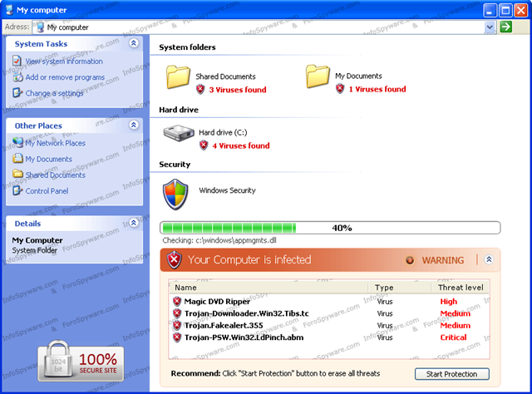Go to My Network Places link
The width and height of the screenshot is (532, 394).
pos(56,143)
